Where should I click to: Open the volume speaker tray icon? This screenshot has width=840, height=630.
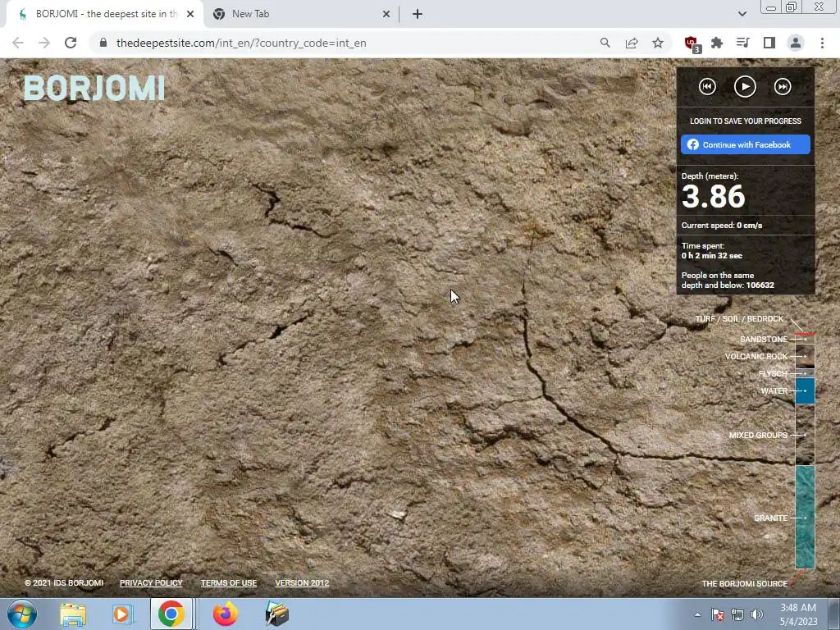[x=757, y=615]
